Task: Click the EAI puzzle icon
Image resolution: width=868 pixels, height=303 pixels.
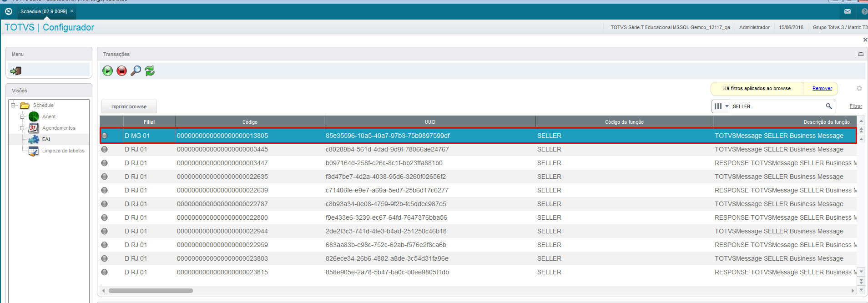Action: click(x=34, y=139)
